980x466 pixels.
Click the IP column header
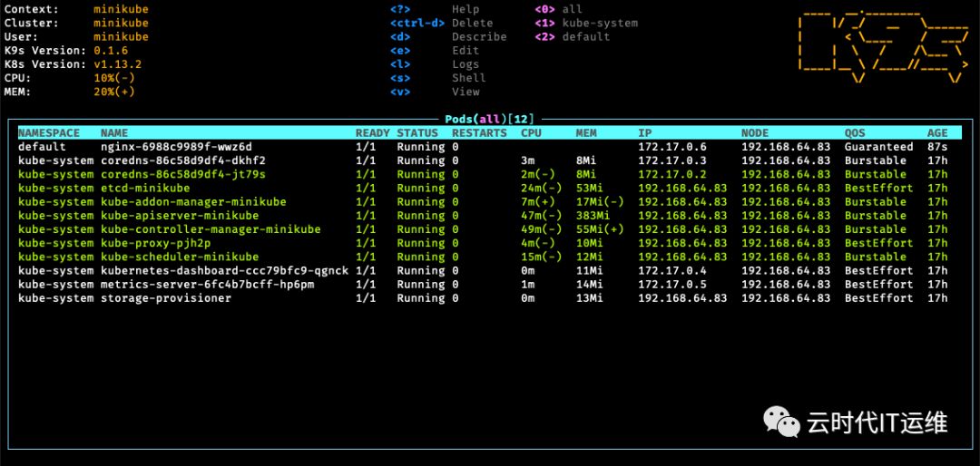645,133
